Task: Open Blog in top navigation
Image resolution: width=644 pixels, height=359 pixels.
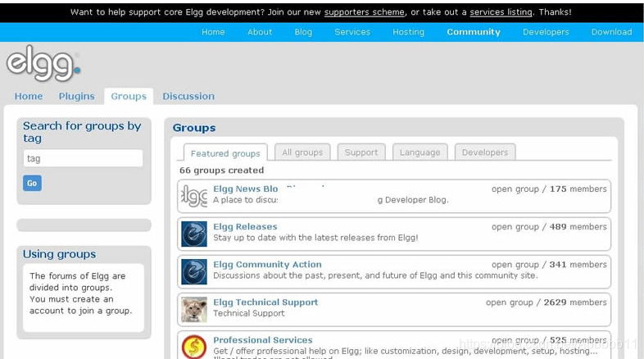Action: click(303, 32)
